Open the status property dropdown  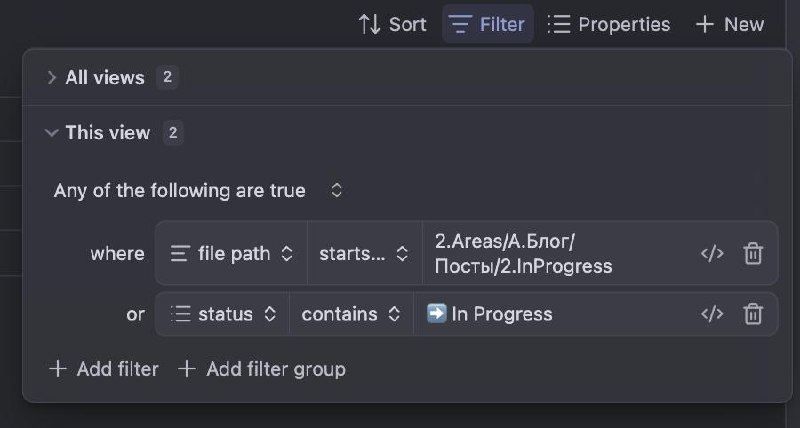point(223,314)
